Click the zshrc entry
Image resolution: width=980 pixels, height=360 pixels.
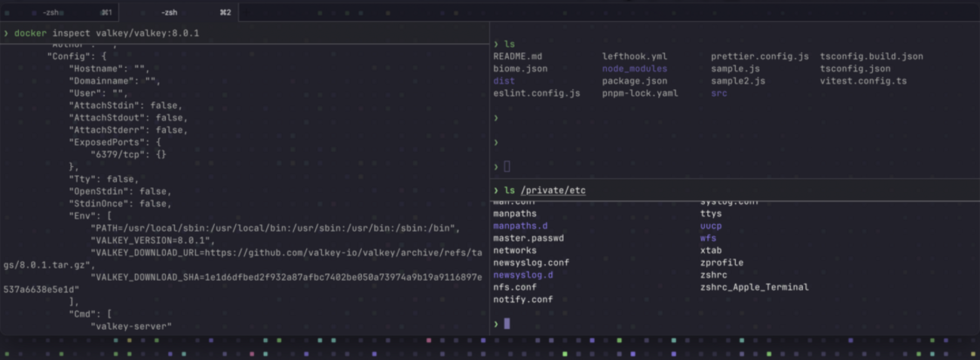pyautogui.click(x=713, y=275)
